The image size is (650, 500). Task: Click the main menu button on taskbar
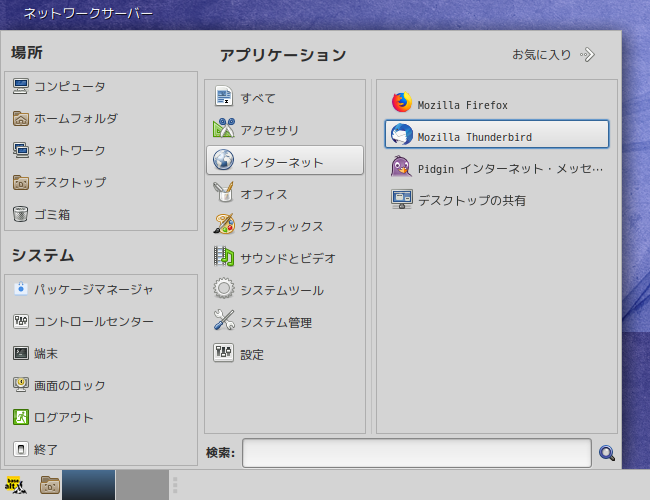[x=16, y=485]
